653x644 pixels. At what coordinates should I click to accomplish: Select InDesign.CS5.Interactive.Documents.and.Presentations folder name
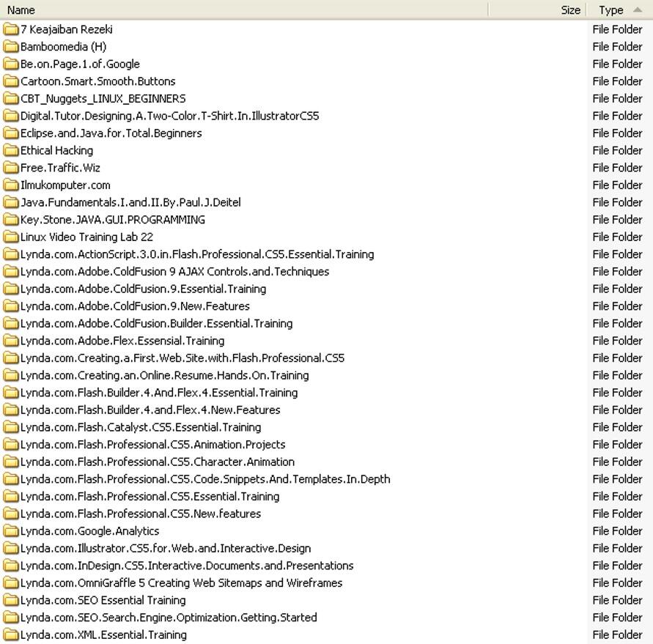(187, 566)
